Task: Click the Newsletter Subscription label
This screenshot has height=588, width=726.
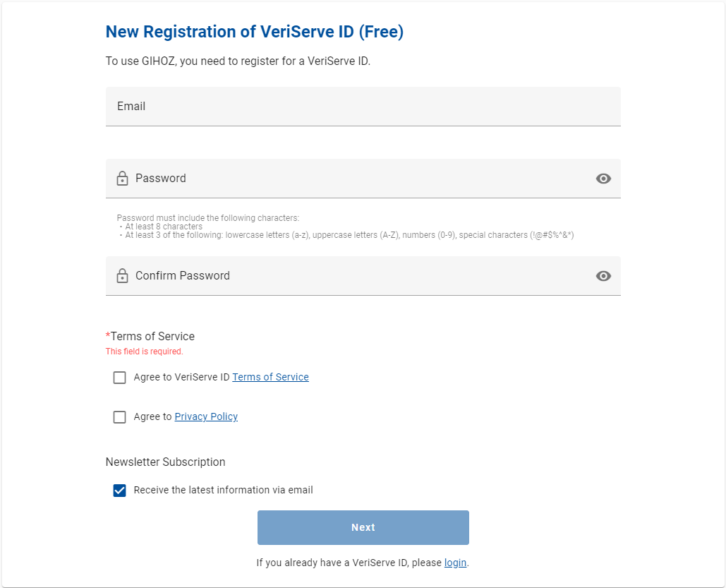Action: click(164, 462)
